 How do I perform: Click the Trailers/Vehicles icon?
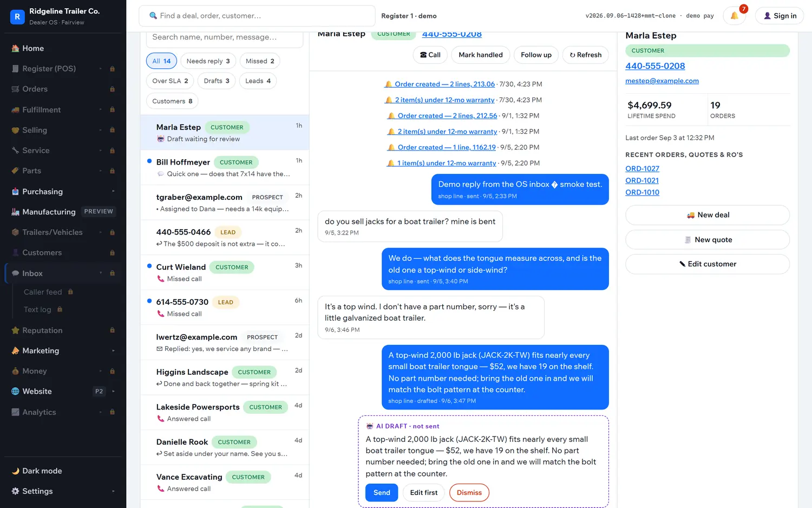[15, 232]
